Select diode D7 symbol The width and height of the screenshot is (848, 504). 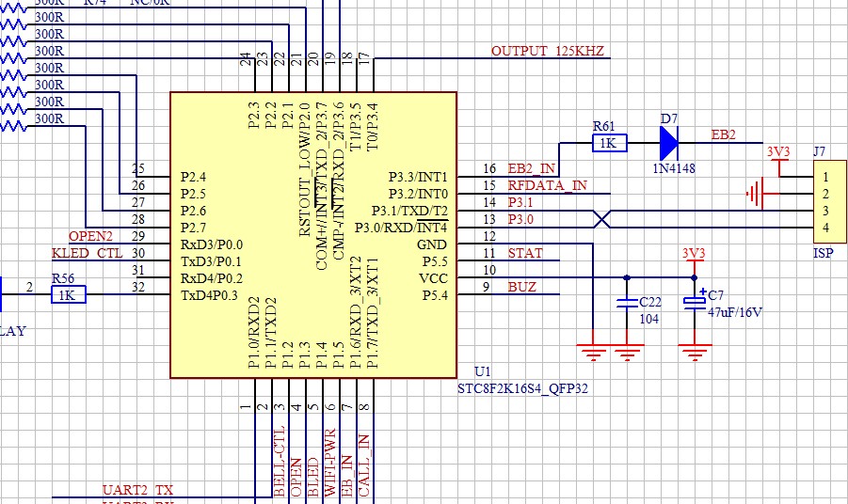[669, 143]
